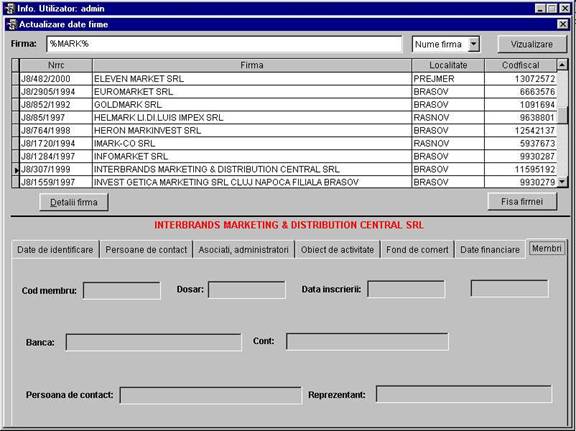Sort by the Localitate column header
Viewport: 576px width, 431px height.
[x=448, y=65]
